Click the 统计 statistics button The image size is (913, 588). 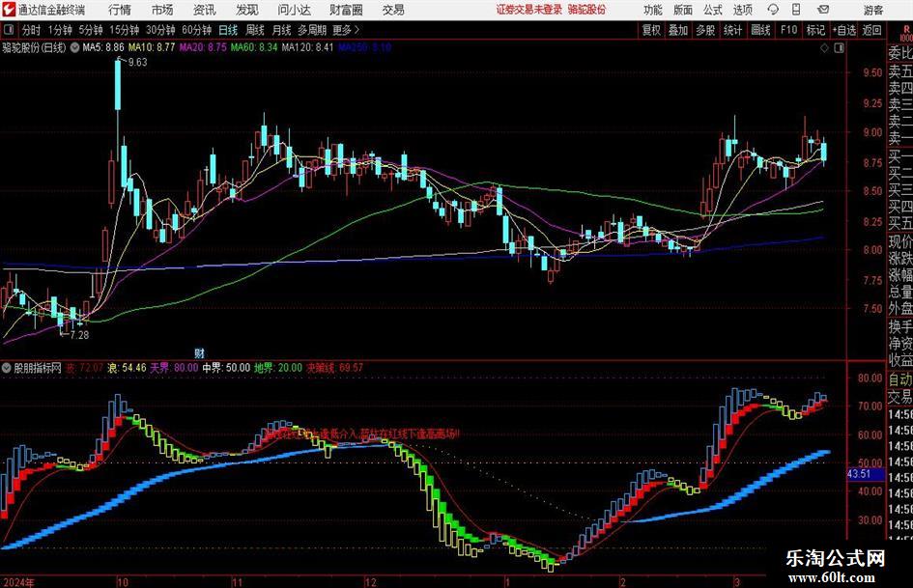(x=732, y=30)
